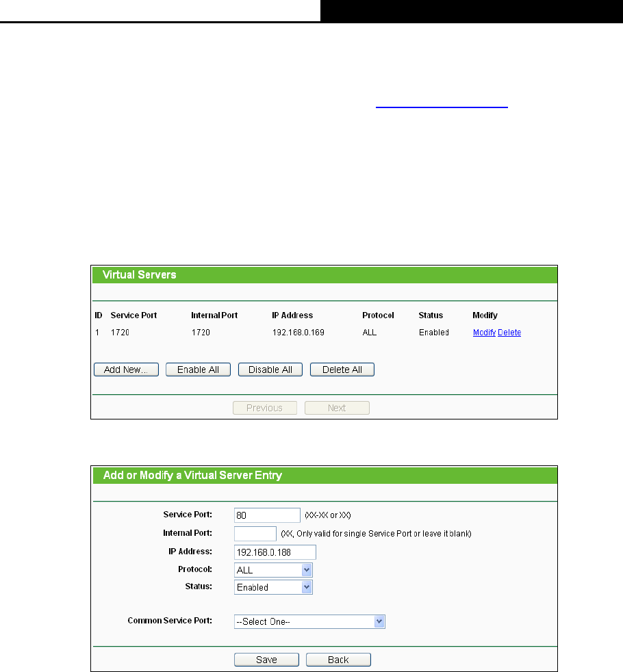Open the Status dropdown showing Enabled
623x672 pixels.
pos(273,587)
